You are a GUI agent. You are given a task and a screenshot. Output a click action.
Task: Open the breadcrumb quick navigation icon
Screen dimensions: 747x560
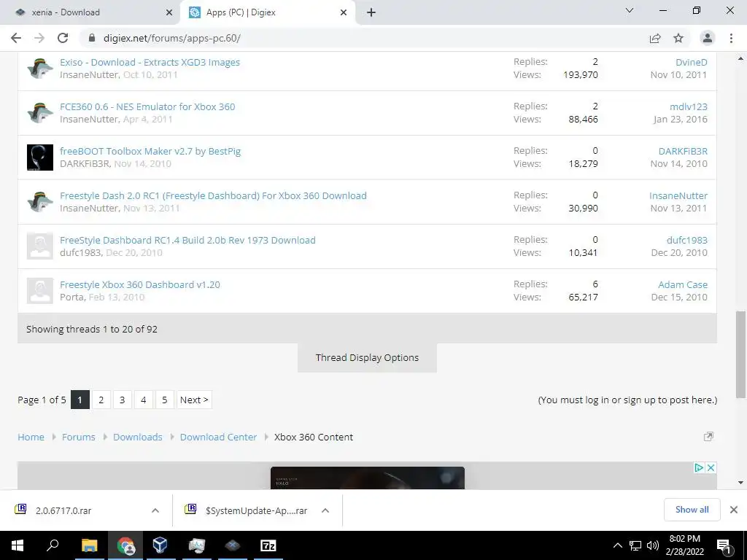pyautogui.click(x=708, y=437)
